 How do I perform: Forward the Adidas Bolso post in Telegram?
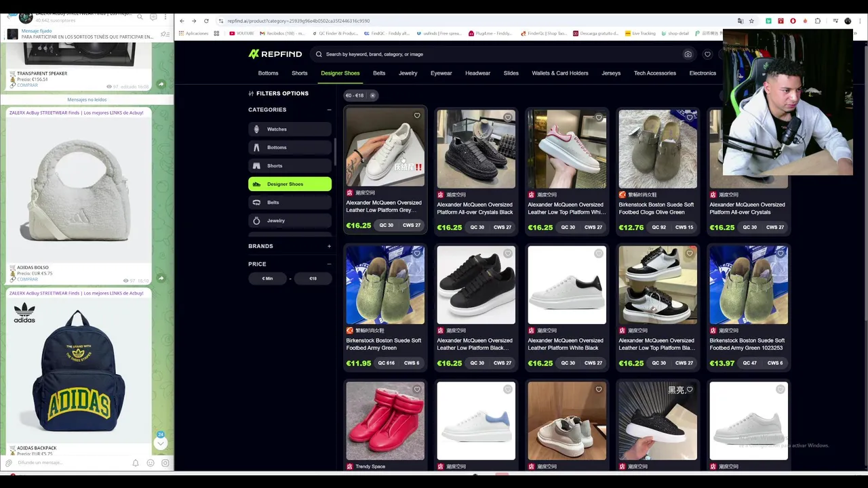tap(161, 278)
